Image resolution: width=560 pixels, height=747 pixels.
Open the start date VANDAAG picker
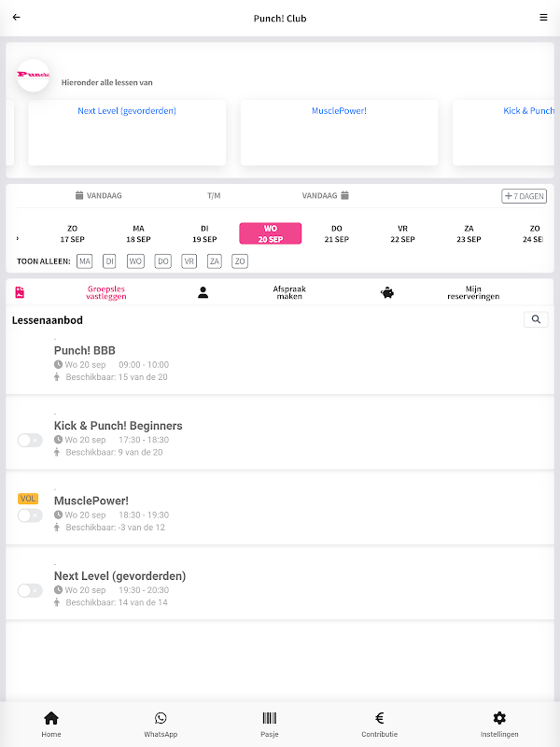point(98,196)
